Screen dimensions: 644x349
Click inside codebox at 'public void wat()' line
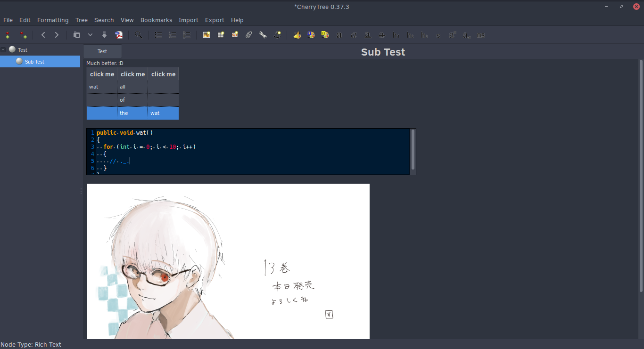click(125, 133)
